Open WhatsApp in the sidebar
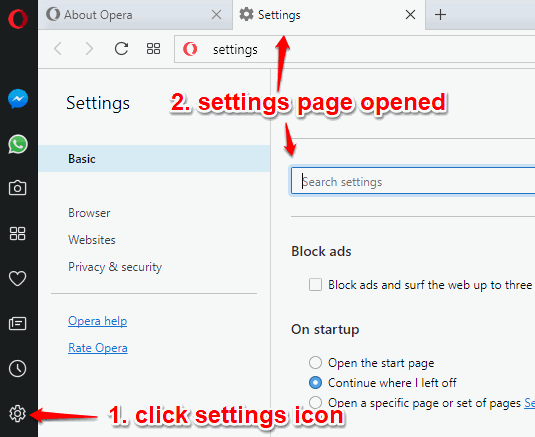Screen dimensions: 535x437 point(18,144)
